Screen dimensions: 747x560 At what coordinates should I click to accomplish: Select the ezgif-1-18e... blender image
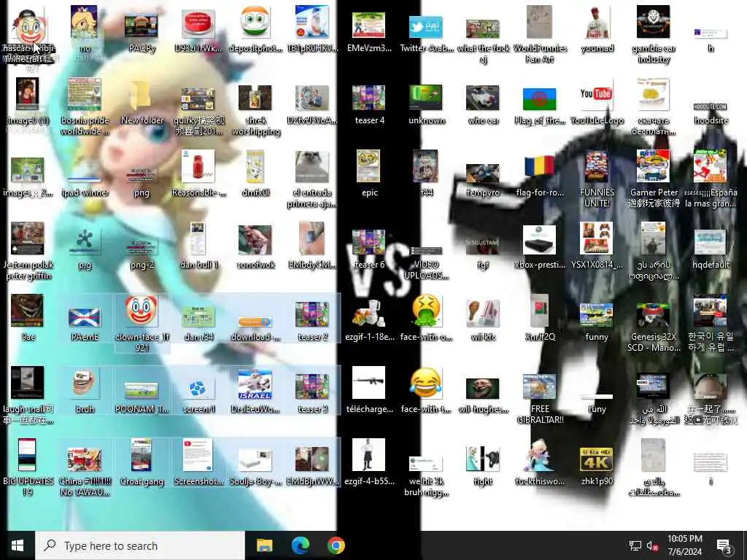click(x=368, y=320)
